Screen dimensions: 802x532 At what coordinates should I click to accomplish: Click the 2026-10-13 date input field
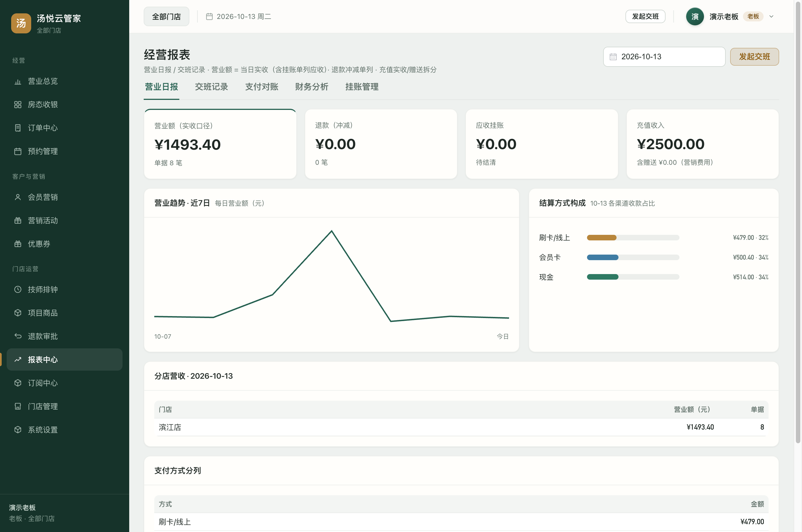(x=664, y=57)
